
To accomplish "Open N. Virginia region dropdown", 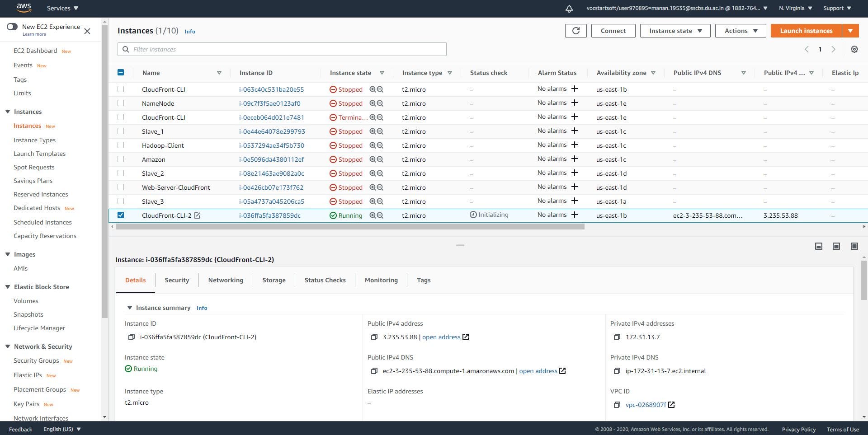I will (796, 8).
